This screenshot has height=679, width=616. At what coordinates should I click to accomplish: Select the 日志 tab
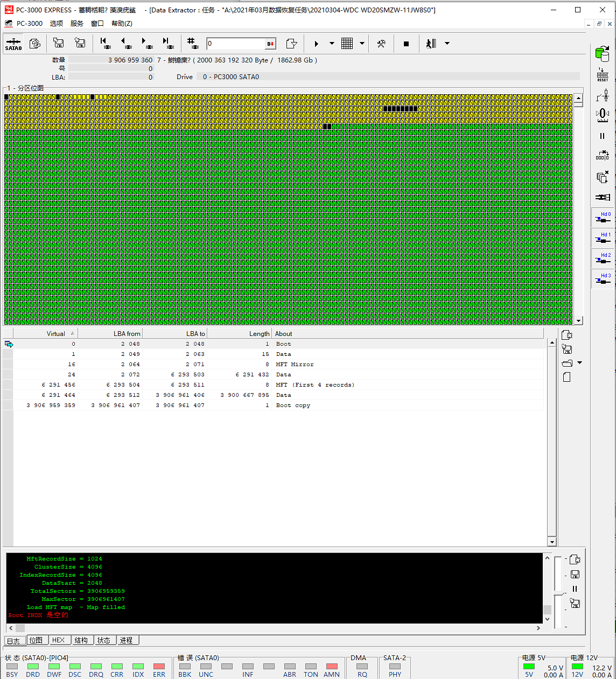tap(14, 641)
